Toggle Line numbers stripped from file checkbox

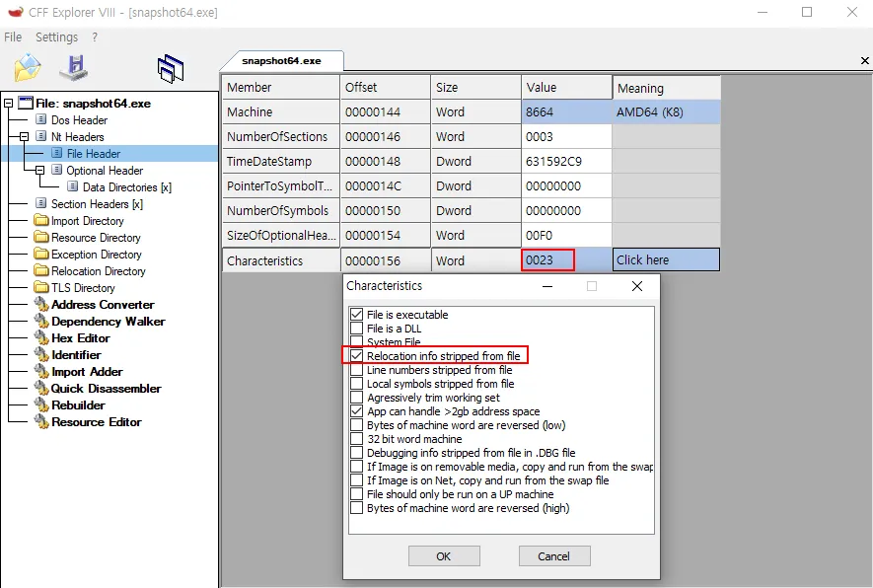357,370
